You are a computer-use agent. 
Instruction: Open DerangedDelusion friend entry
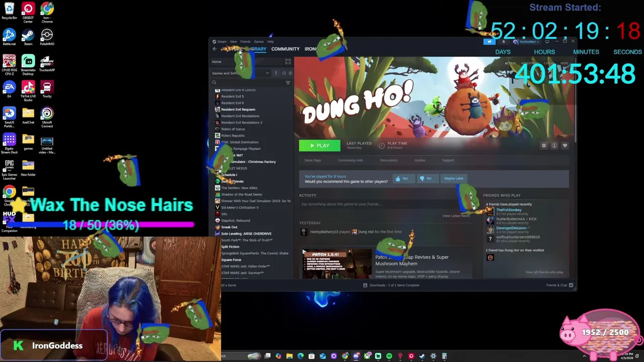coord(511,229)
